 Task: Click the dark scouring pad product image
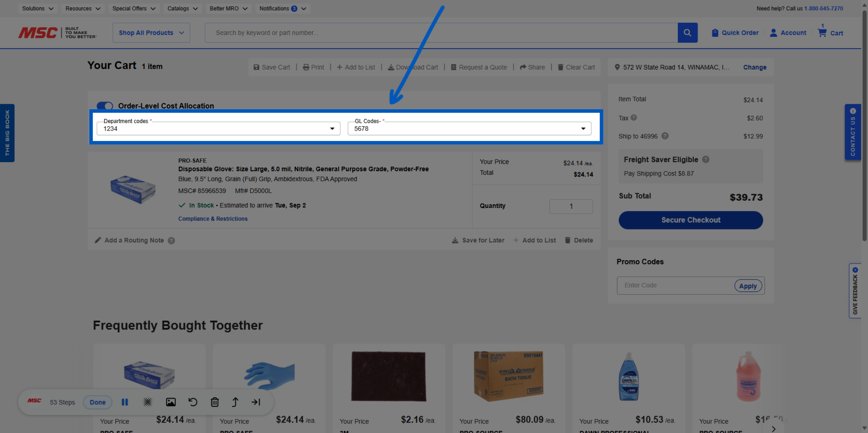click(x=389, y=376)
